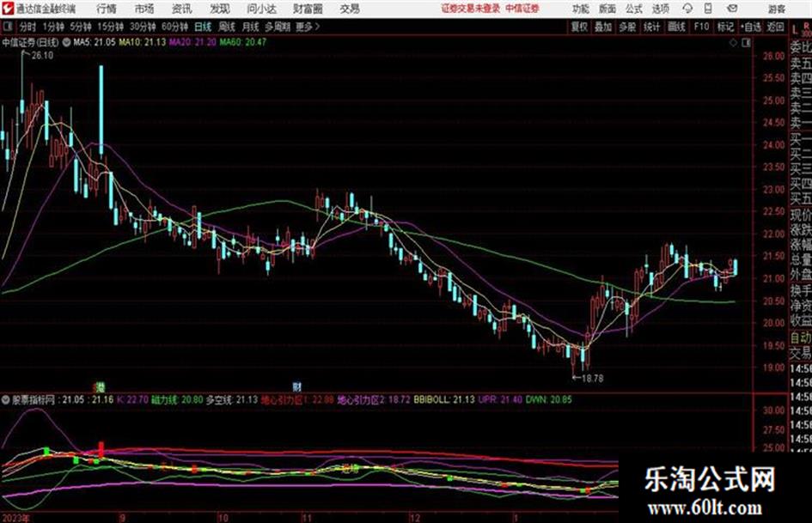812x523 pixels.
Task: Click the diamond icon at chart corner
Action: tap(733, 43)
